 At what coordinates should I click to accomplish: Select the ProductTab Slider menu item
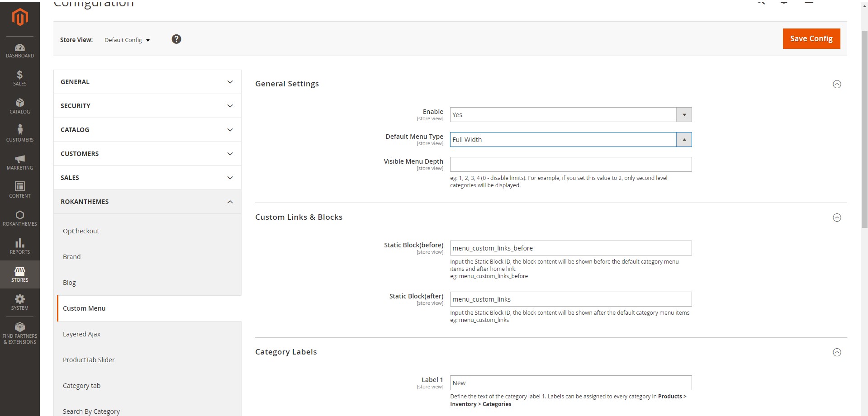[89, 360]
